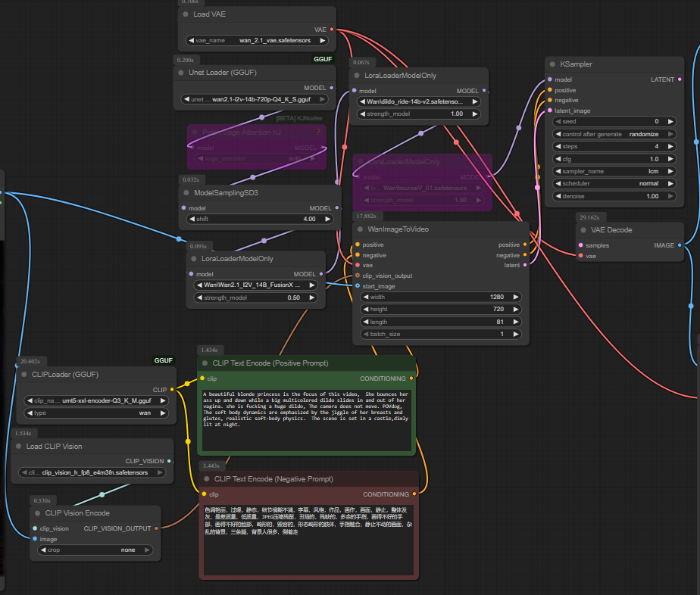Collapse the KSampler node via its title dot

click(x=551, y=64)
